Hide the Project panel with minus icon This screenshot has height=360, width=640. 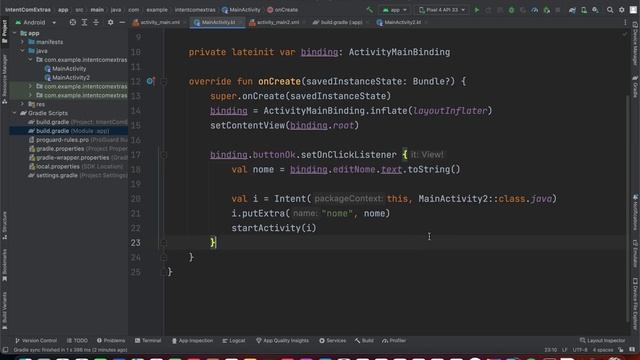point(122,22)
